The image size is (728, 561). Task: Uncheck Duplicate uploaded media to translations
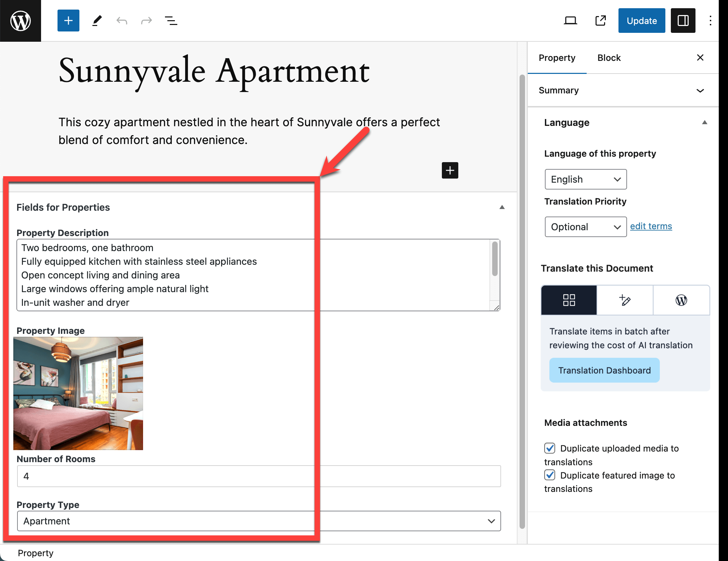click(x=550, y=448)
